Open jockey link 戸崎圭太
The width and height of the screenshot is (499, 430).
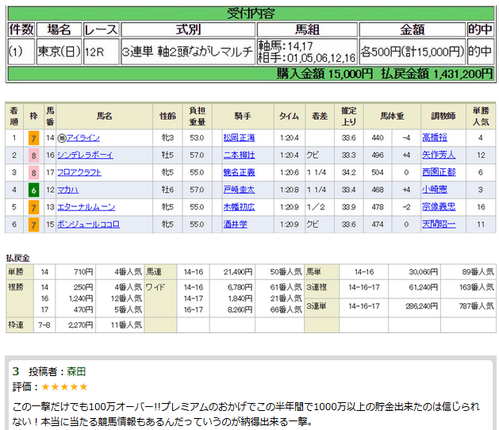(x=239, y=190)
